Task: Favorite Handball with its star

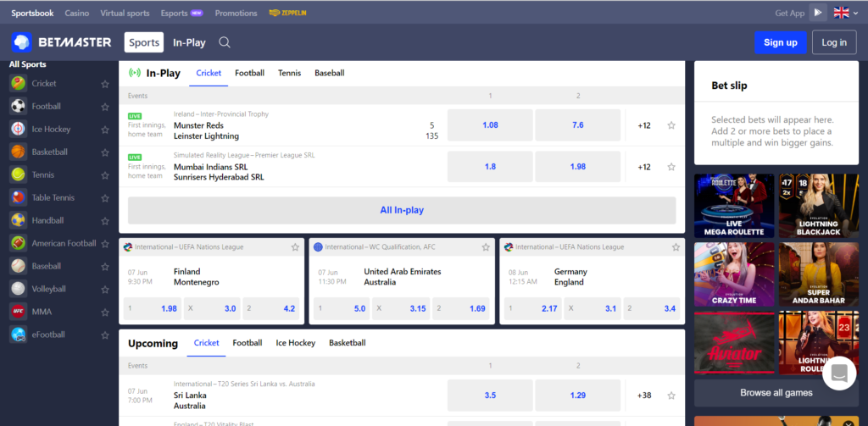Action: point(105,221)
